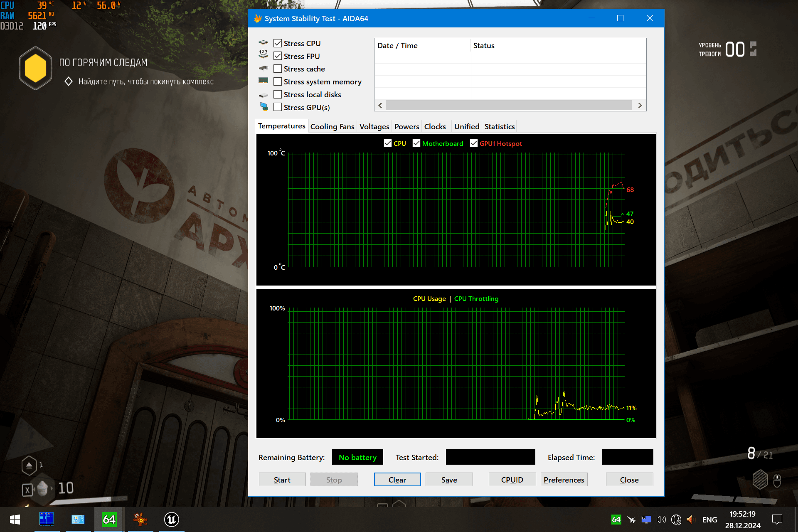Enable the Stress GPU(s) checkbox
The height and width of the screenshot is (532, 798).
[x=278, y=107]
